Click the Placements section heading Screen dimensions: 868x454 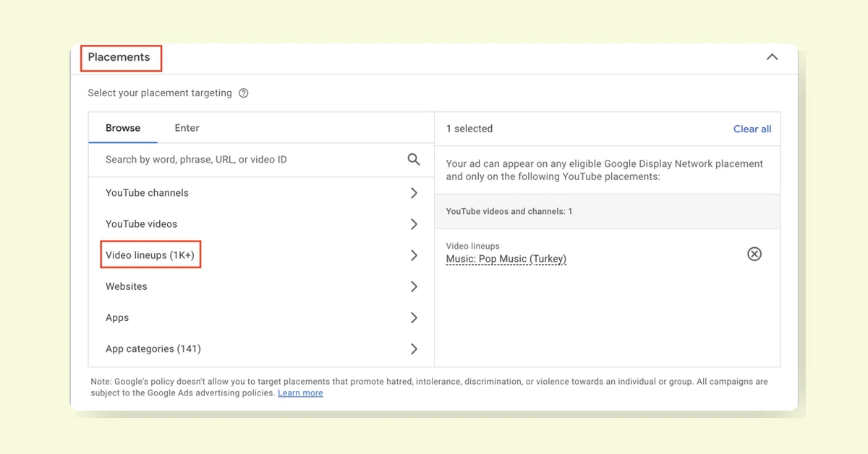119,57
